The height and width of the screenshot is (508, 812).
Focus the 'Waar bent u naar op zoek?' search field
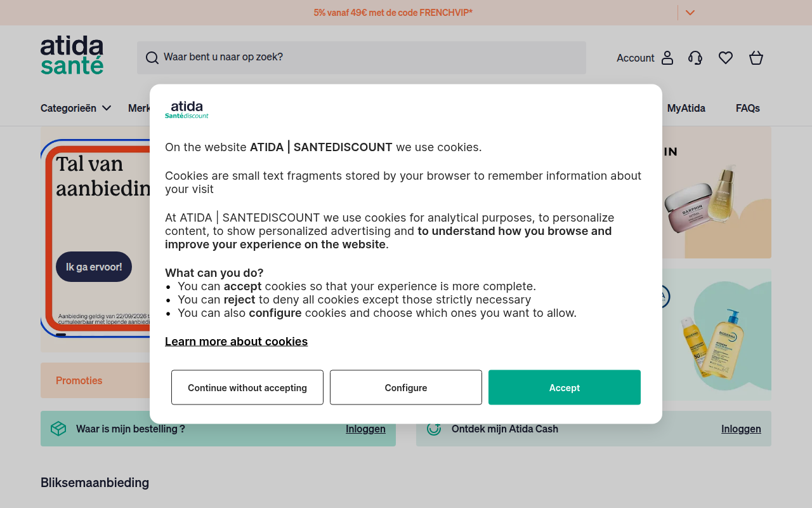[362, 58]
